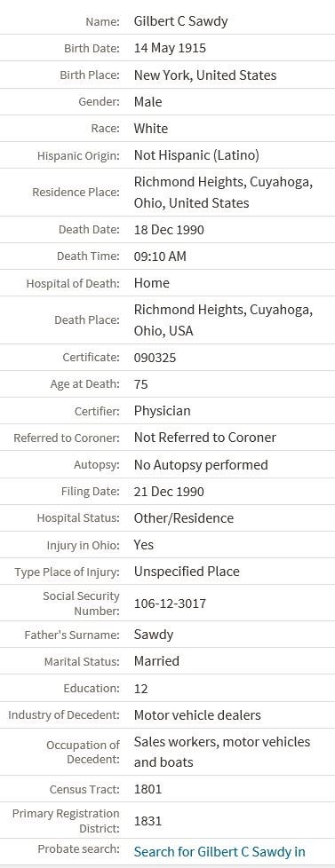Screen dimensions: 335x868
Task: Click the Primary Registration District value 1831
Action: [148, 820]
